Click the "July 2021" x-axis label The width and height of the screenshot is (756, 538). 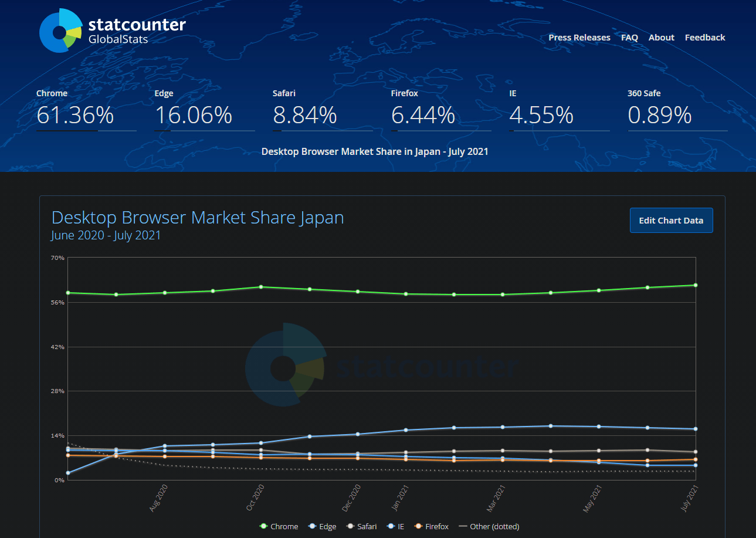point(690,498)
